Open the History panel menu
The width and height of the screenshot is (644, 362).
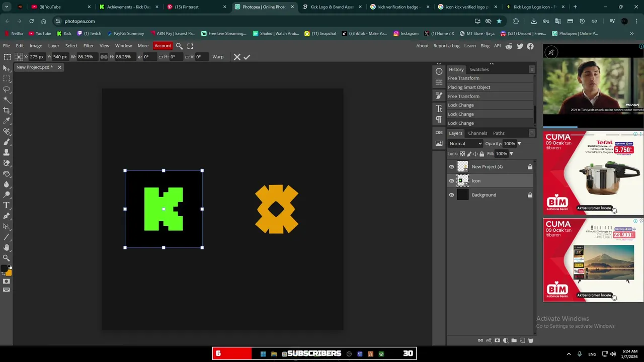(532, 69)
